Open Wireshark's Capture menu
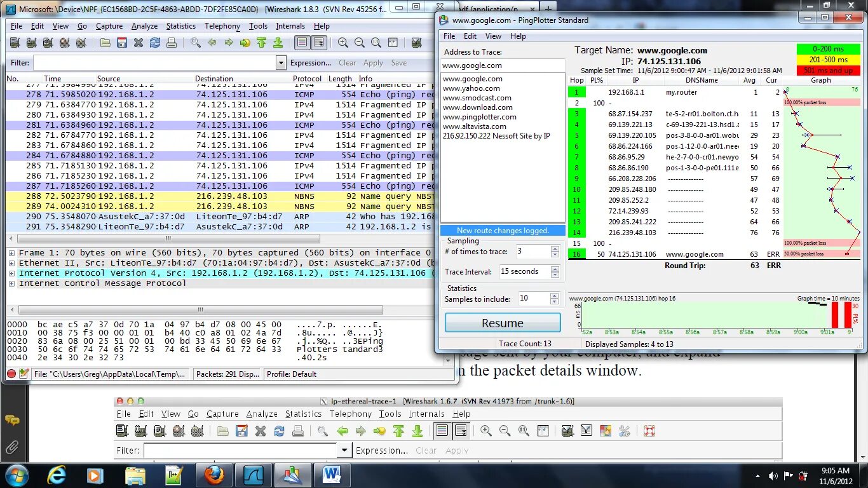The width and height of the screenshot is (868, 488). 109,26
